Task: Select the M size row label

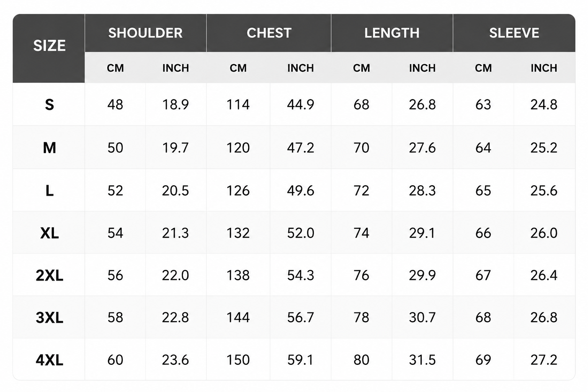Action: point(49,148)
